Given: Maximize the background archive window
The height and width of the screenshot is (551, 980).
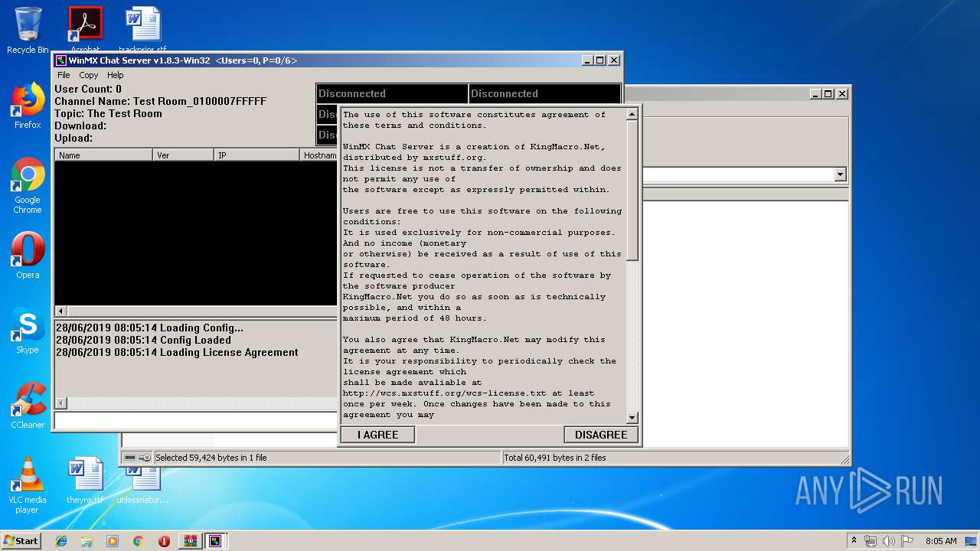Looking at the screenshot, I should coord(828,94).
